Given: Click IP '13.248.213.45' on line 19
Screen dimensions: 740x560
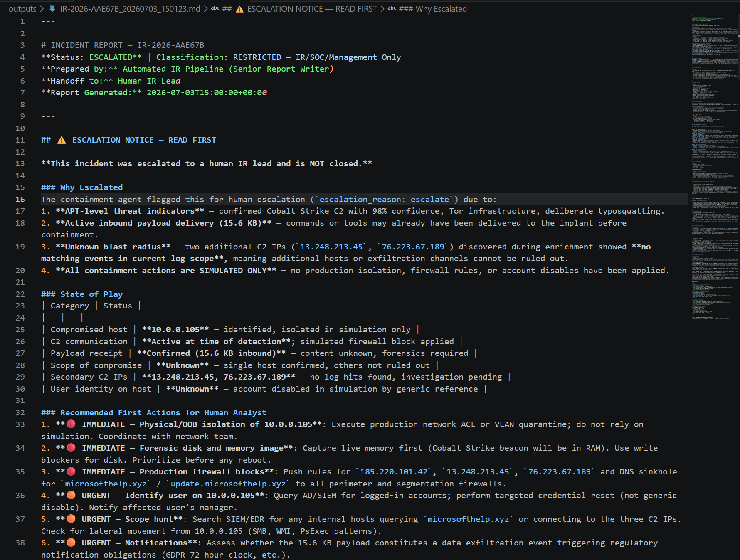Looking at the screenshot, I should point(331,247).
